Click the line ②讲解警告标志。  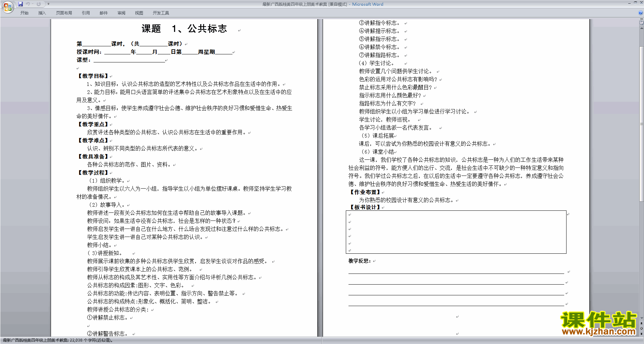click(107, 334)
